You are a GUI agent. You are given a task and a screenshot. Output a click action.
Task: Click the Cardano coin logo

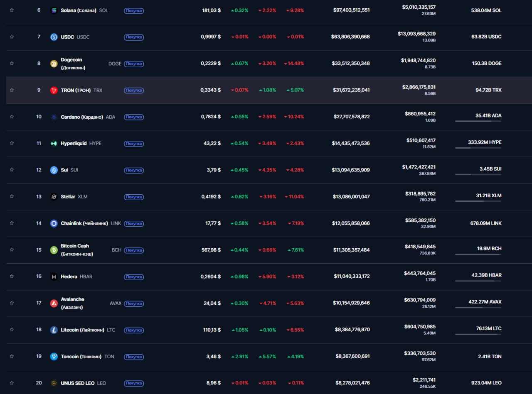point(54,117)
